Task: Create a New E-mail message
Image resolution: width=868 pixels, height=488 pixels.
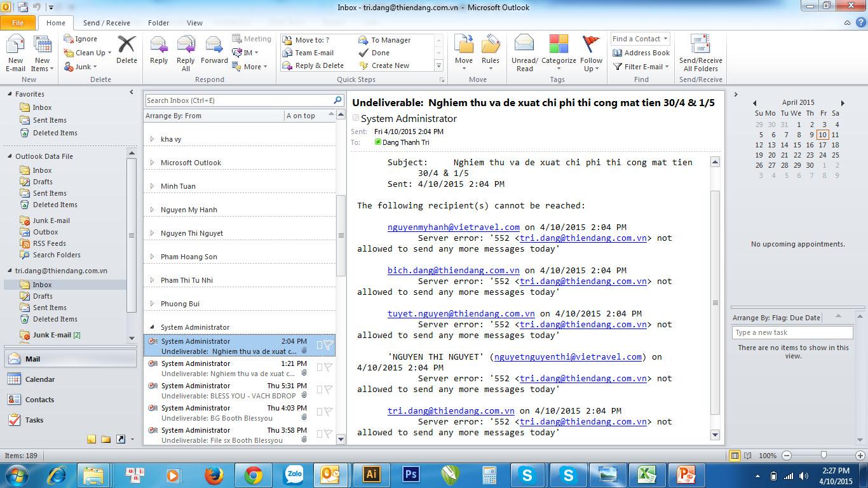Action: click(x=15, y=54)
